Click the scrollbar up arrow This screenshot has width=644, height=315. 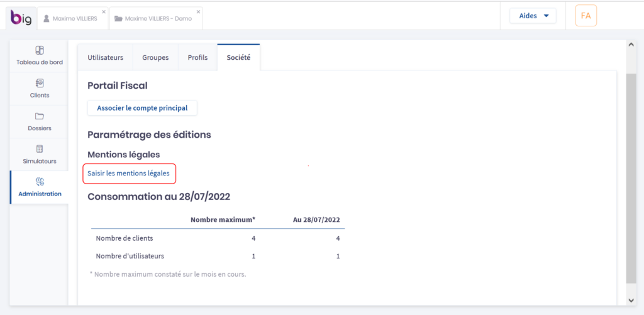[631, 45]
